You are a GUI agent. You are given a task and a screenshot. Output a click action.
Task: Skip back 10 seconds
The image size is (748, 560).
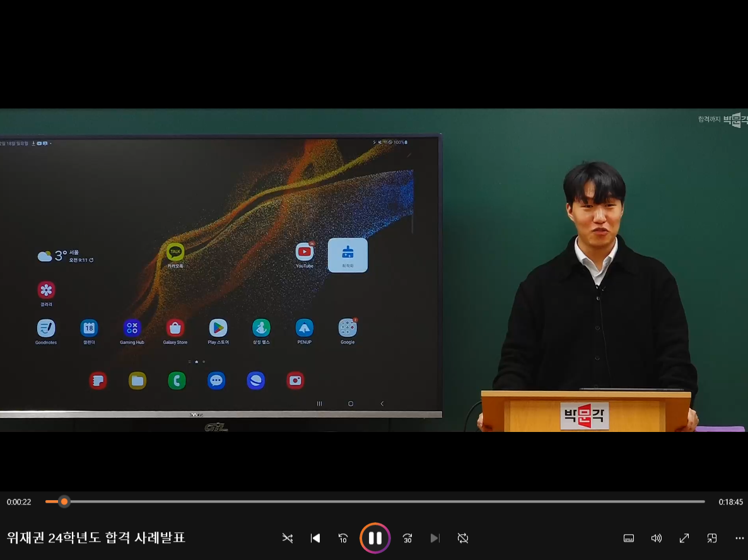343,538
